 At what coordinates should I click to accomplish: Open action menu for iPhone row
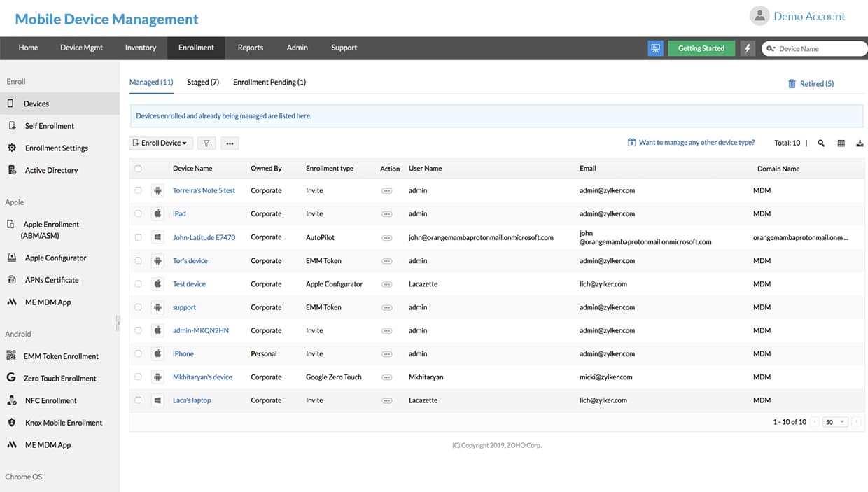coord(386,353)
